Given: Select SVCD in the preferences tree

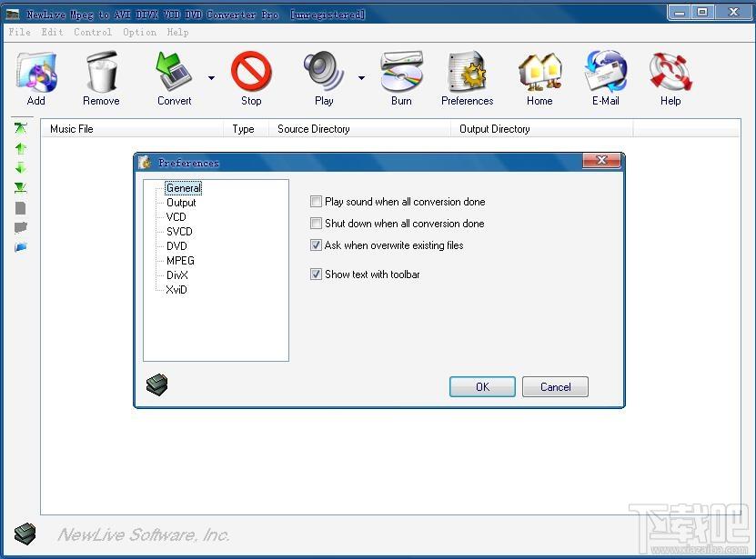Looking at the screenshot, I should [x=179, y=231].
